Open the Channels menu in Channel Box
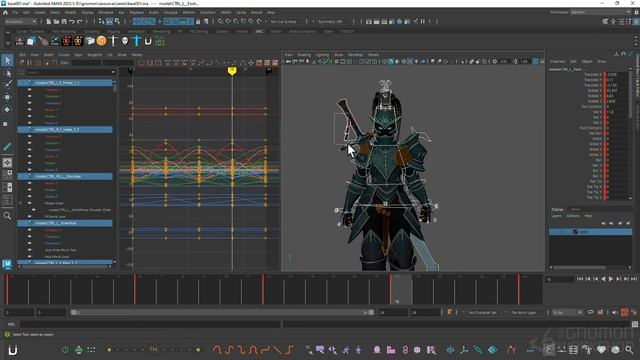Screen dimensions: 640x360 point(558,62)
